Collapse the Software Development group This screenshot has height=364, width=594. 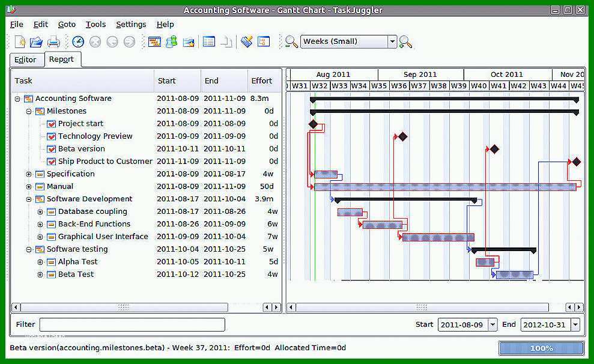pyautogui.click(x=29, y=199)
